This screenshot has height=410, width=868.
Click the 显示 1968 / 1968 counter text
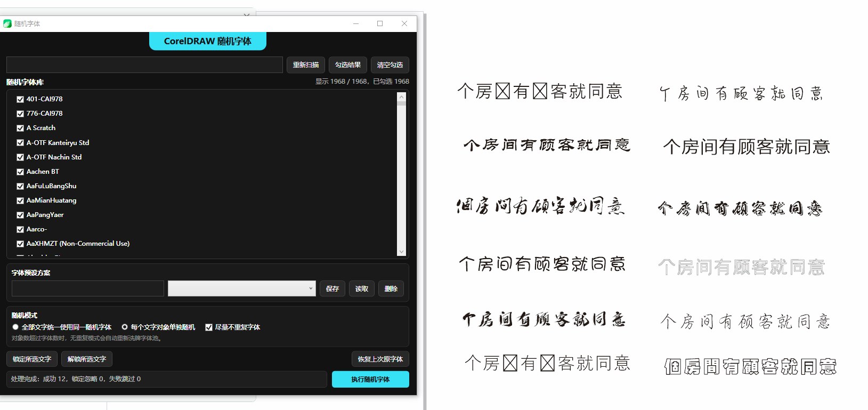362,82
